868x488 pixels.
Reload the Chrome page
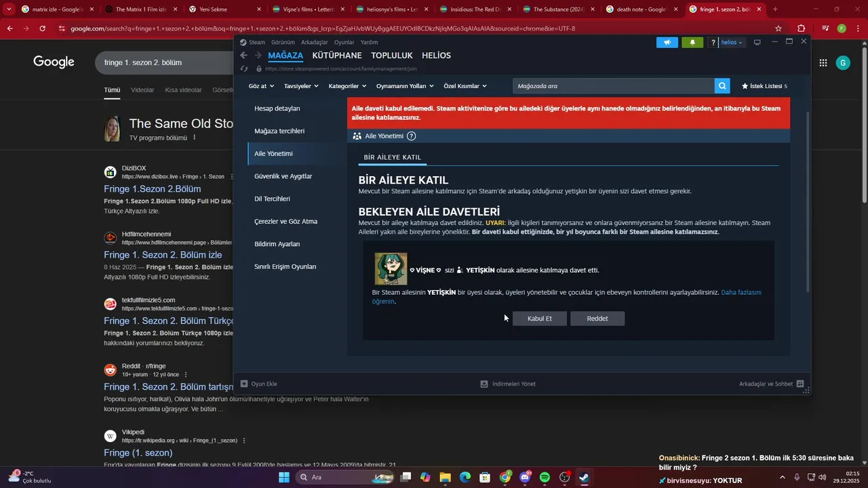[x=42, y=28]
